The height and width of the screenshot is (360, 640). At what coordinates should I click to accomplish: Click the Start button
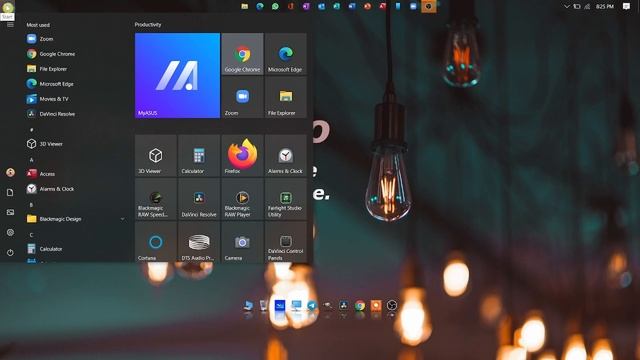8,7
